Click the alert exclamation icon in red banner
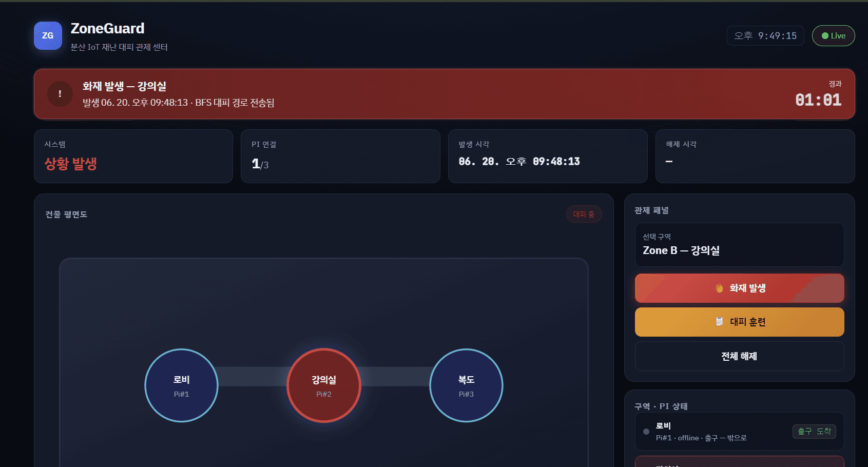This screenshot has width=868, height=467. click(60, 94)
